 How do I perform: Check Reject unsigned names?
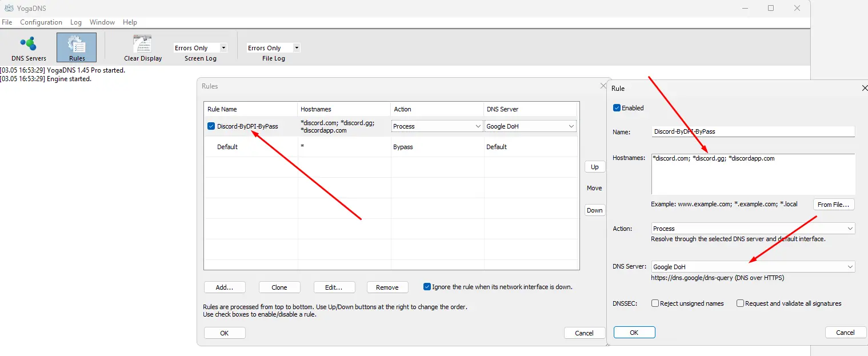pyautogui.click(x=655, y=303)
